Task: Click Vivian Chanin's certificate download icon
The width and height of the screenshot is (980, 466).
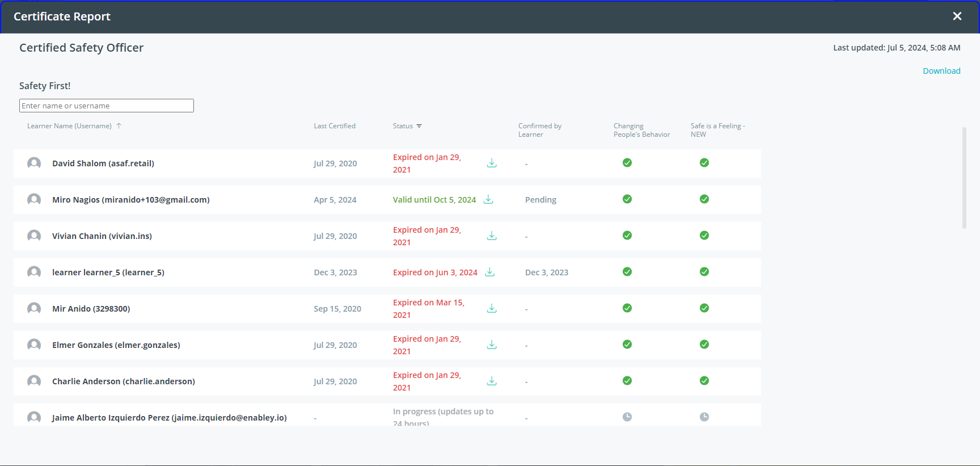Action: (492, 236)
